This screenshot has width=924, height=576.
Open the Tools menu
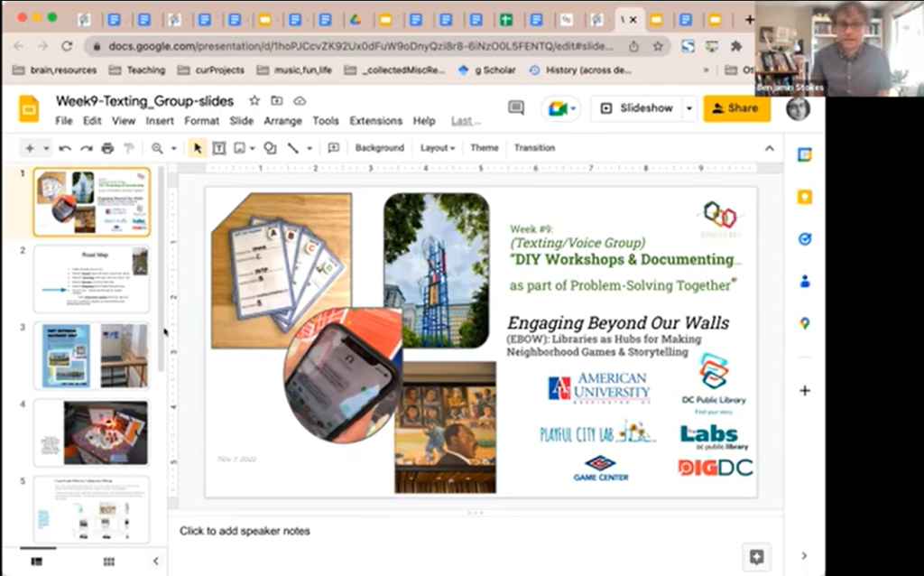(325, 121)
